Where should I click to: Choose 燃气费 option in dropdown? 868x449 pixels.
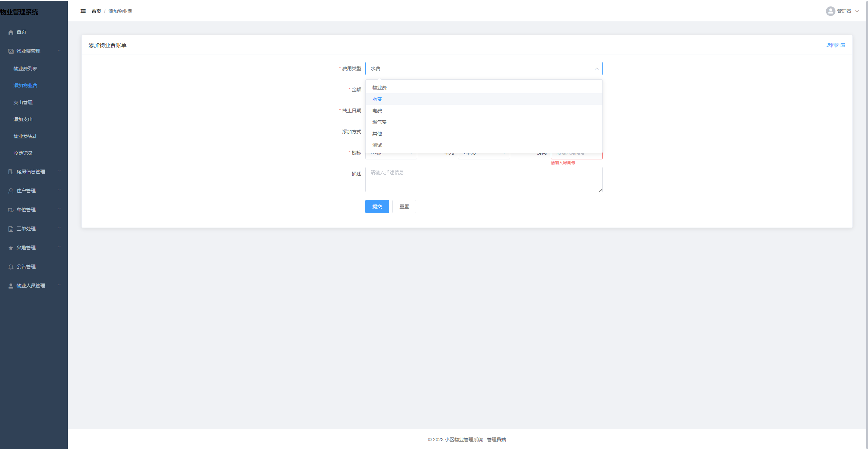(379, 122)
